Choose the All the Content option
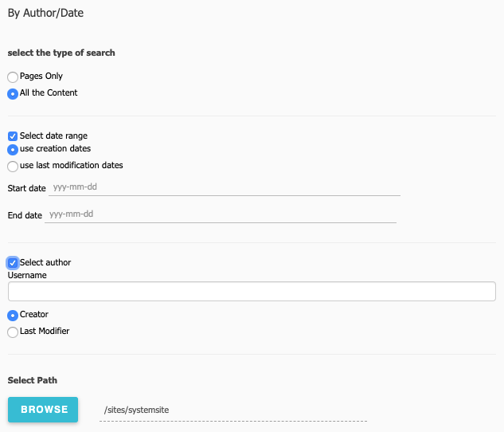This screenshot has width=504, height=432. (13, 93)
